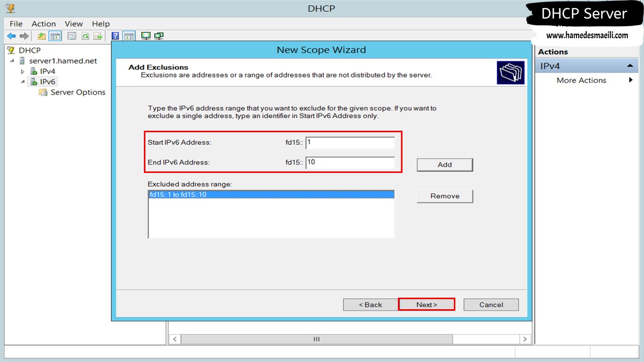
Task: Click the DHCP root node icon in tree
Action: click(11, 50)
